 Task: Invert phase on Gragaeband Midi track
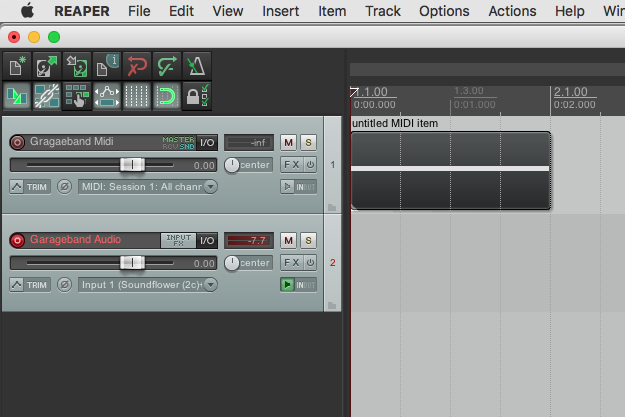[x=64, y=187]
